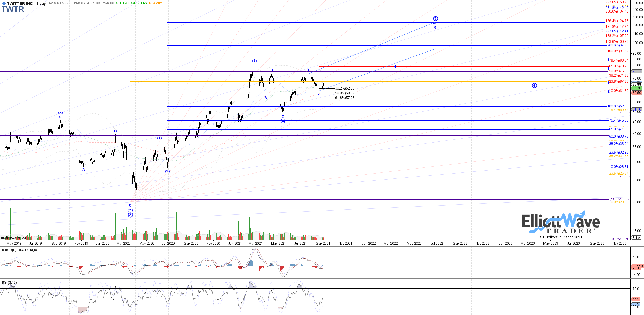
Task: Click the 75.12 price tag on the axis
Action: 637,71
